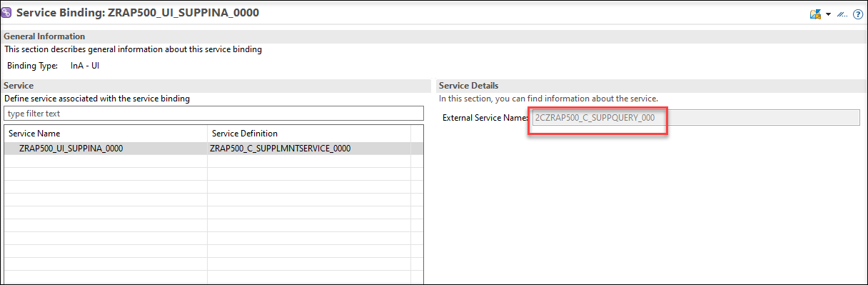The height and width of the screenshot is (285, 868).
Task: Select the ZRAP500_UI_SUPPINA_0000 service row
Action: coord(214,149)
